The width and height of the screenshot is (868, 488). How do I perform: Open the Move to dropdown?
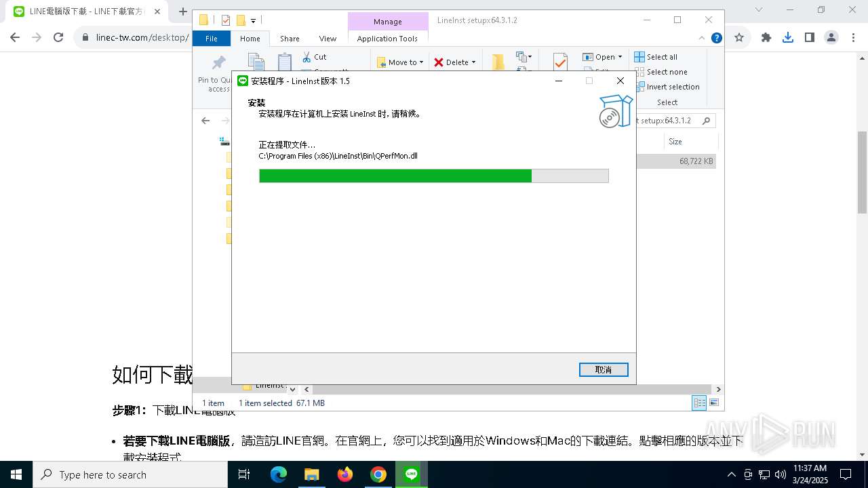pos(400,62)
